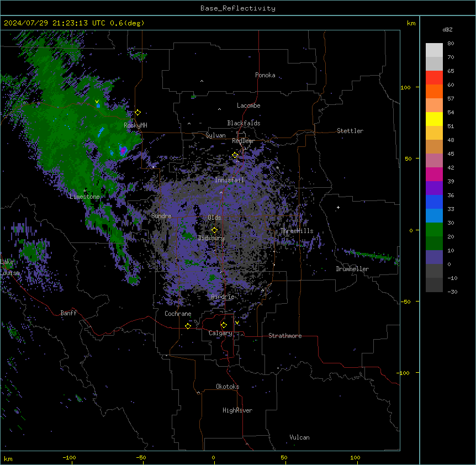
Task: Select the -100 tick label on the x-axis
Action: tap(69, 457)
